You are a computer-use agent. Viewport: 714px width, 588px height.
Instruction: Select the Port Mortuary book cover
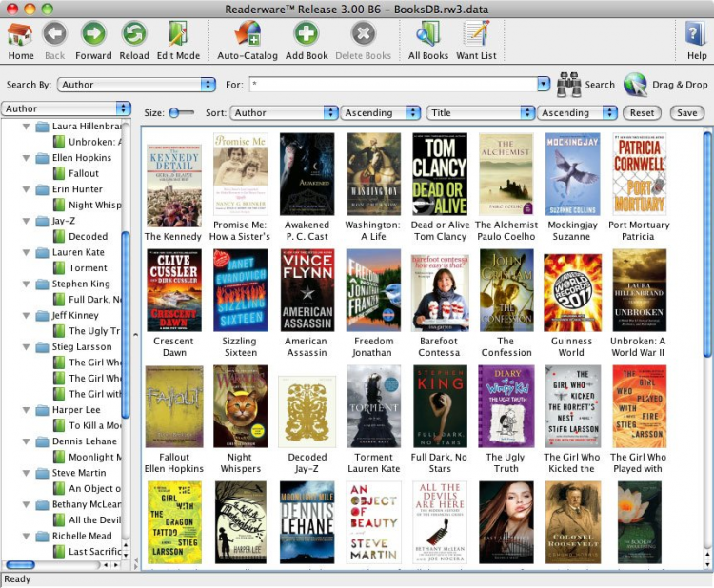point(639,174)
